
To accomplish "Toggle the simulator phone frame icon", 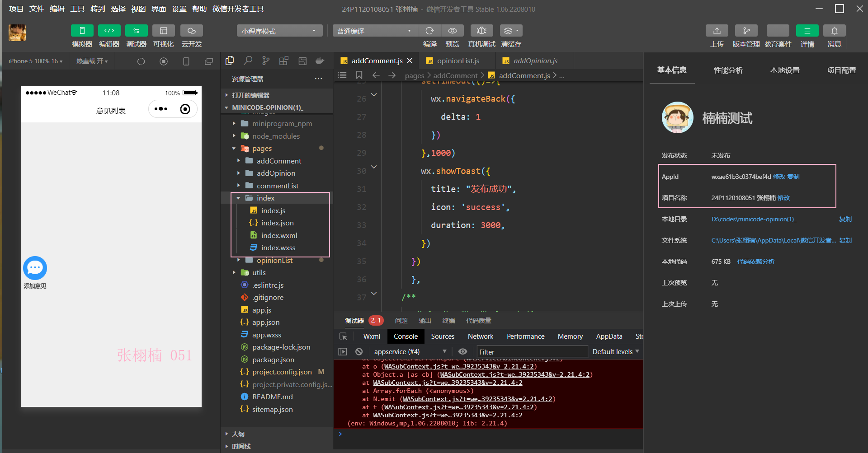I will coord(186,61).
